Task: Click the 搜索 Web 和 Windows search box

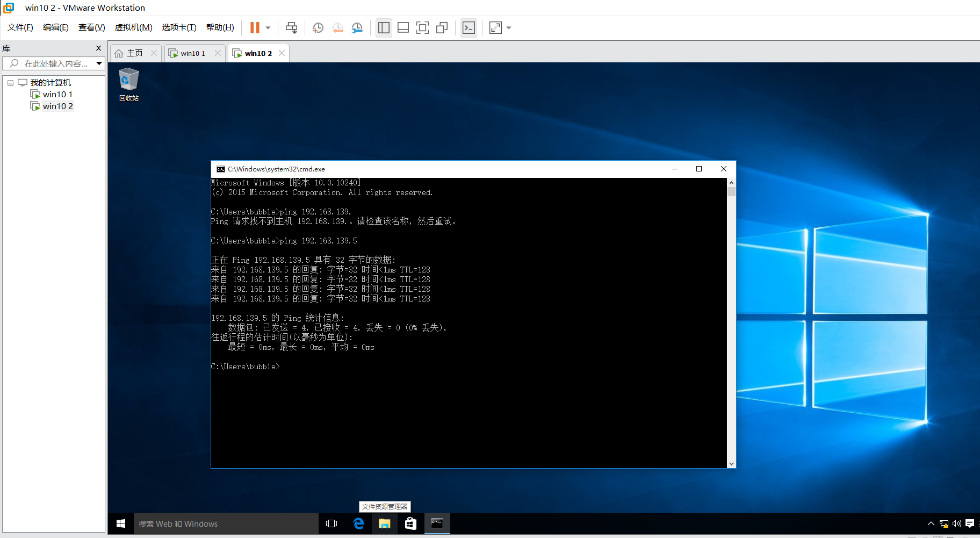Action: pos(226,523)
